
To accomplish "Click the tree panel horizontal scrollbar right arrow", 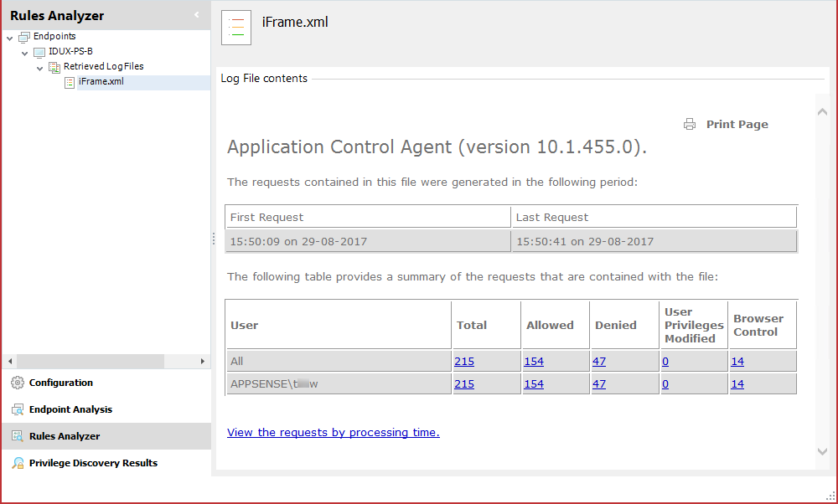I will pyautogui.click(x=203, y=361).
